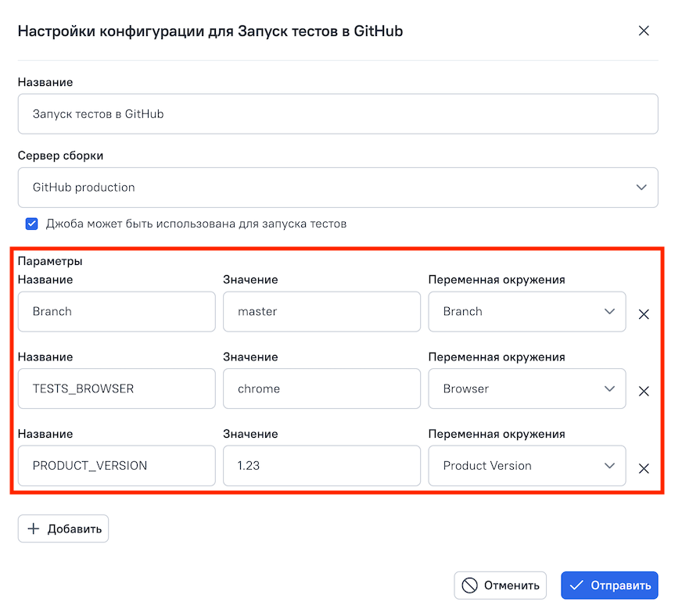
Task: Click the plus Добавить button
Action: pyautogui.click(x=63, y=529)
